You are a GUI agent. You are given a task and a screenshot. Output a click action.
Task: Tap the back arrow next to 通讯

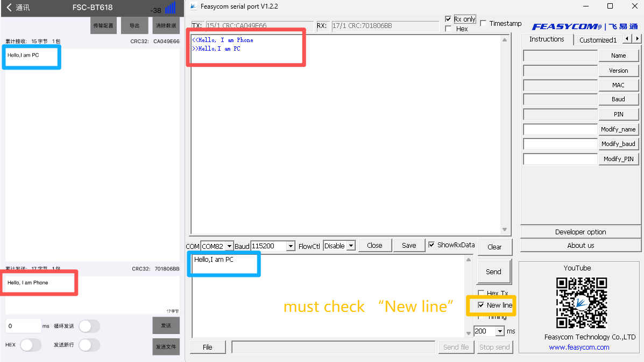[9, 8]
